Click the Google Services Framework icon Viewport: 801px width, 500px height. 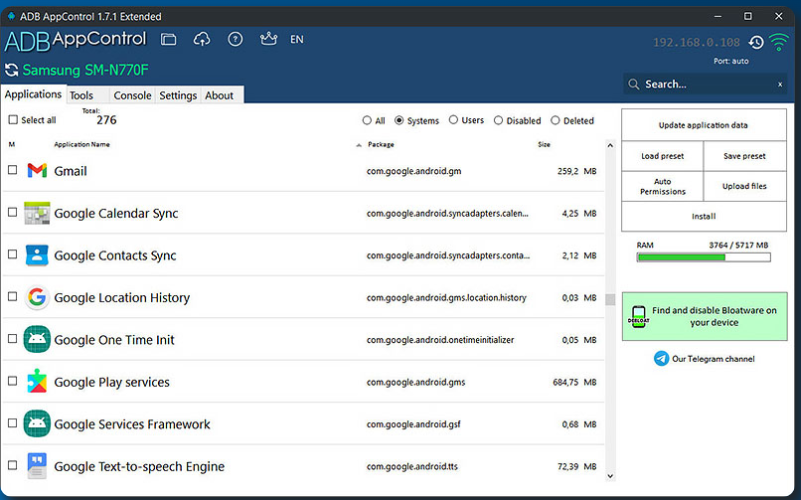[37, 423]
